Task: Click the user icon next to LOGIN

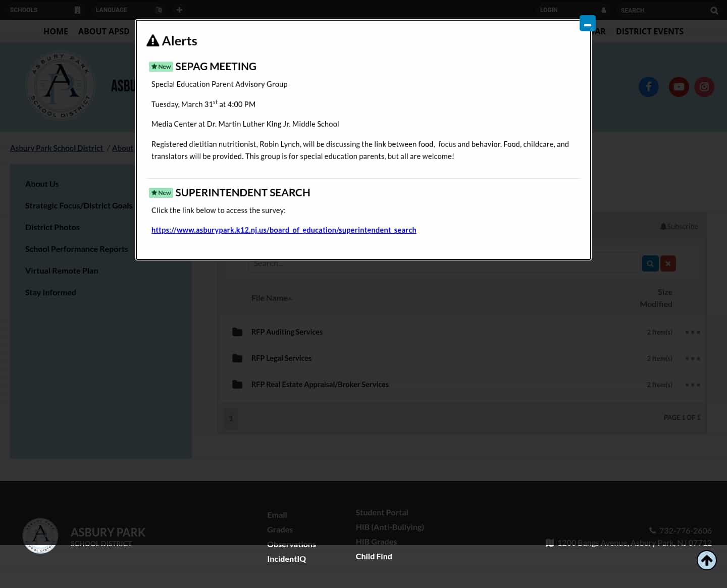Action: click(x=603, y=10)
